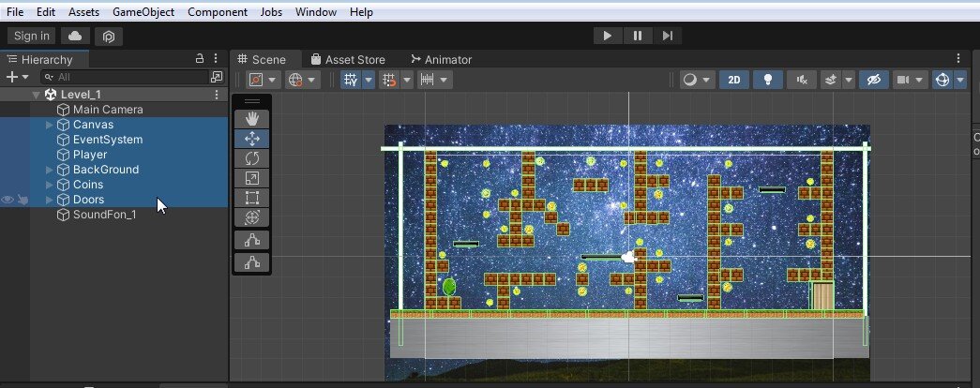Select the combined Transform tool
Screen dimensions: 980x388
[x=252, y=217]
